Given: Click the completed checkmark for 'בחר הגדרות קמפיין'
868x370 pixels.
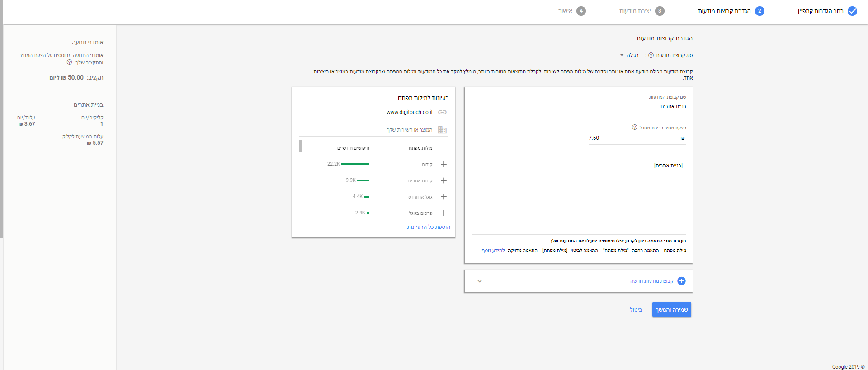Looking at the screenshot, I should click(852, 11).
